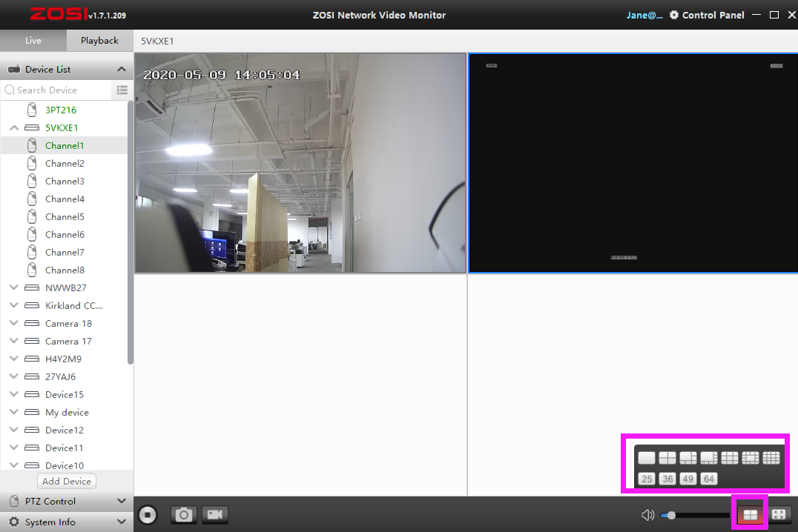Toggle device list view mode icon
798x532 pixels.
tap(122, 90)
